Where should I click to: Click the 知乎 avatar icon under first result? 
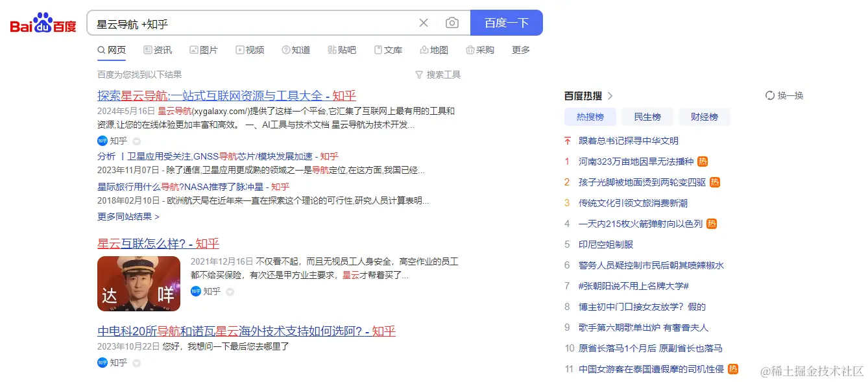102,141
